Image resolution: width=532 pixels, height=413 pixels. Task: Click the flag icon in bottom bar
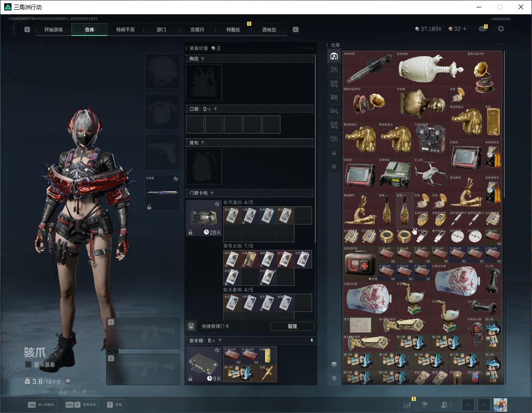click(425, 405)
